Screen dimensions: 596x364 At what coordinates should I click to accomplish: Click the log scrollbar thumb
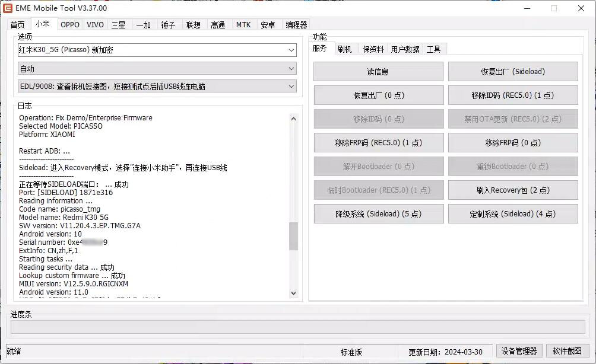(x=293, y=236)
